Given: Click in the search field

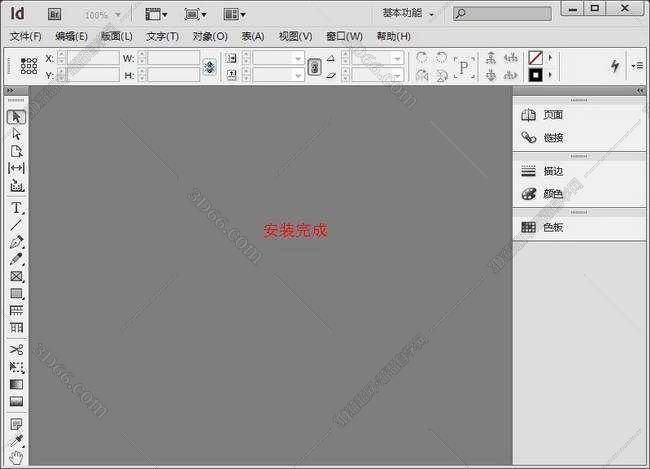Looking at the screenshot, I should 502,14.
